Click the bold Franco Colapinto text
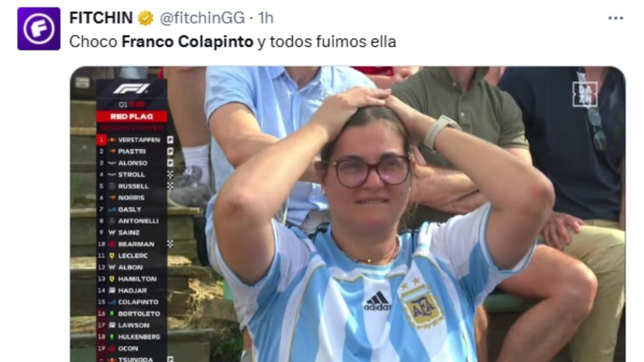 tap(188, 42)
